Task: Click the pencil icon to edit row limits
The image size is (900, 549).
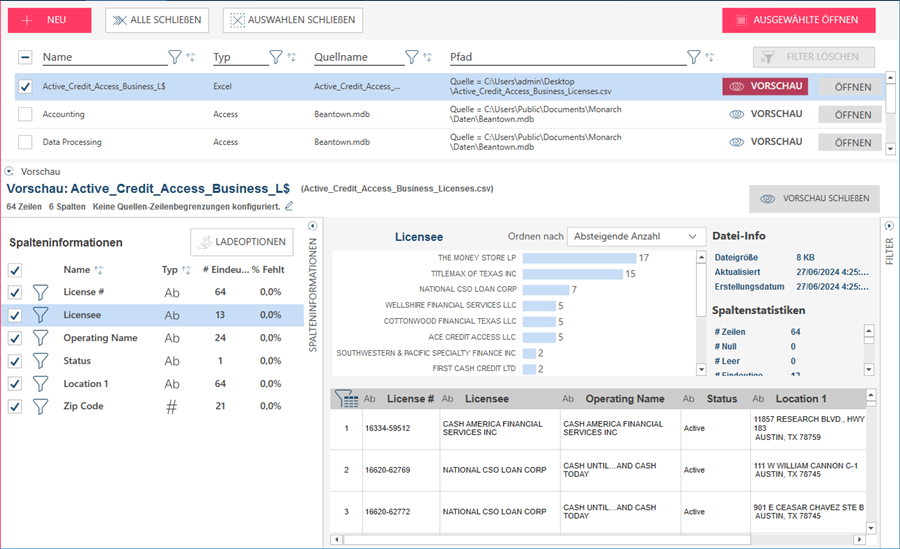Action: tap(289, 206)
